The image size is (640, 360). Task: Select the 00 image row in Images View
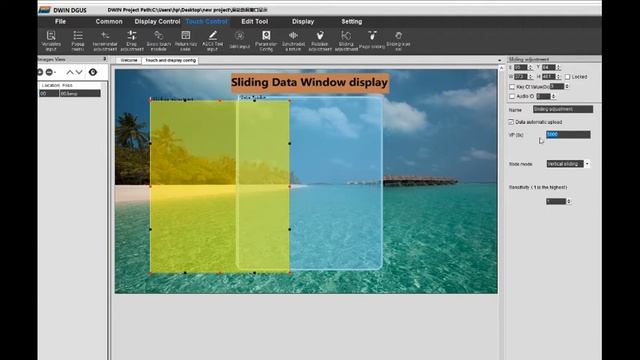click(x=70, y=93)
